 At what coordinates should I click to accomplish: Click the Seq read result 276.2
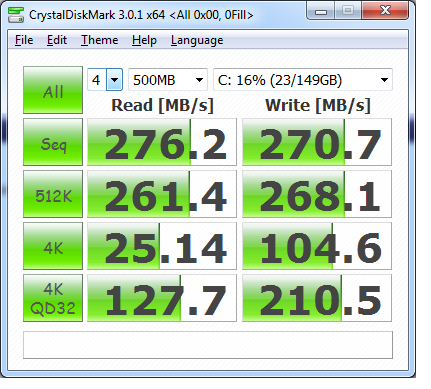(162, 142)
